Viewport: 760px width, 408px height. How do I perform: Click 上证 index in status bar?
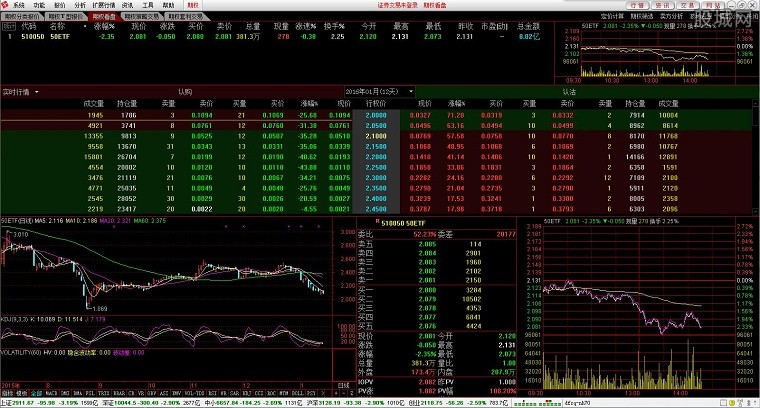(47, 403)
